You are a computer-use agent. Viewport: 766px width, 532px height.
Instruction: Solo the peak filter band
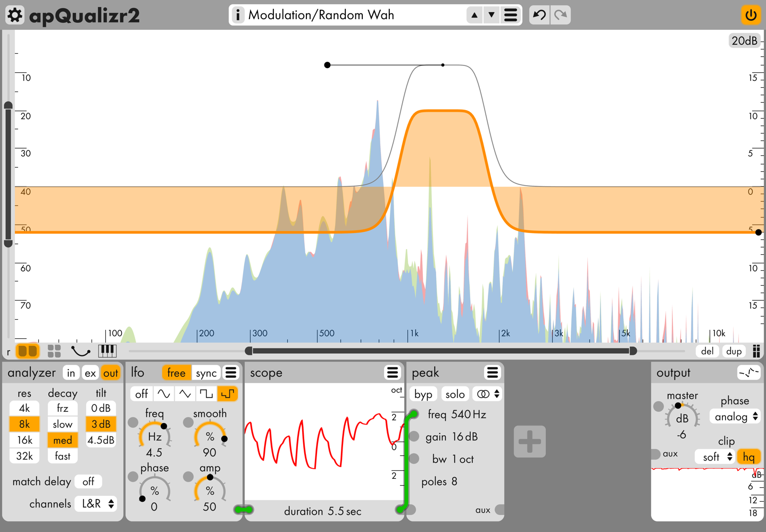455,394
